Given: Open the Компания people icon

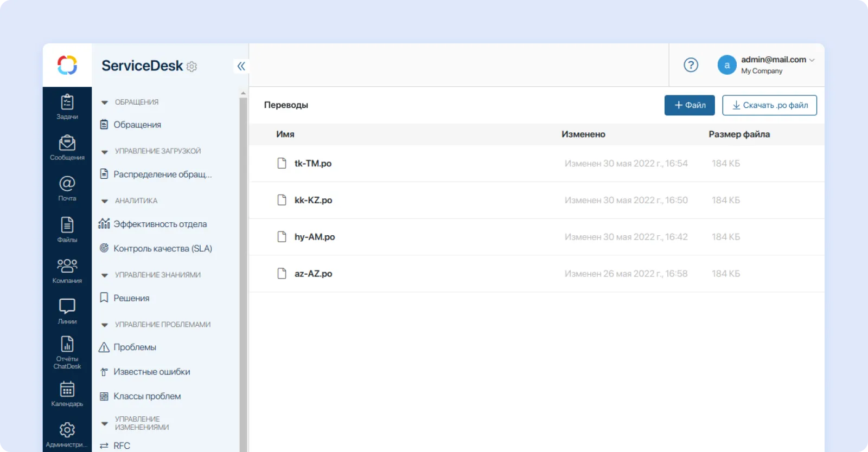Looking at the screenshot, I should point(67,270).
